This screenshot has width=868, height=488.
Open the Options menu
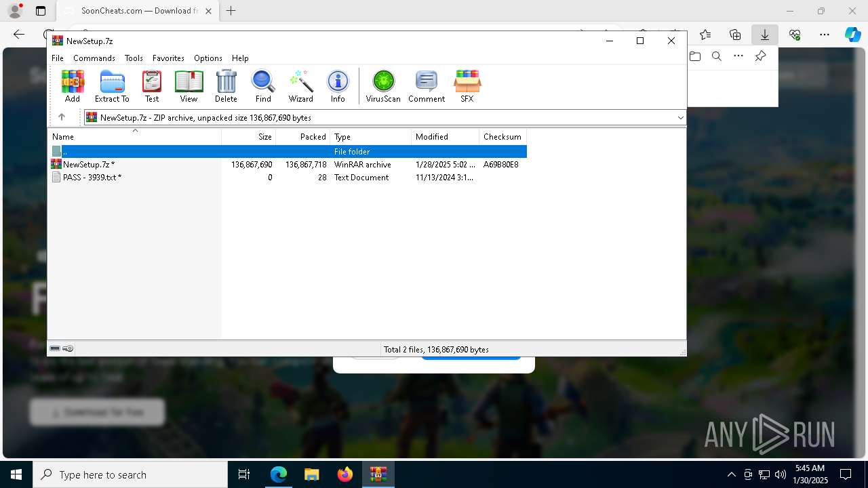tap(208, 58)
